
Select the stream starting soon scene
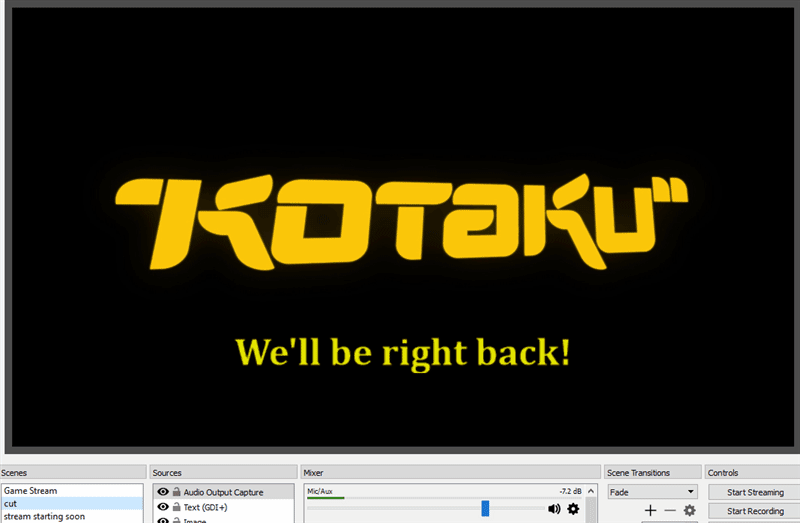tap(72, 516)
